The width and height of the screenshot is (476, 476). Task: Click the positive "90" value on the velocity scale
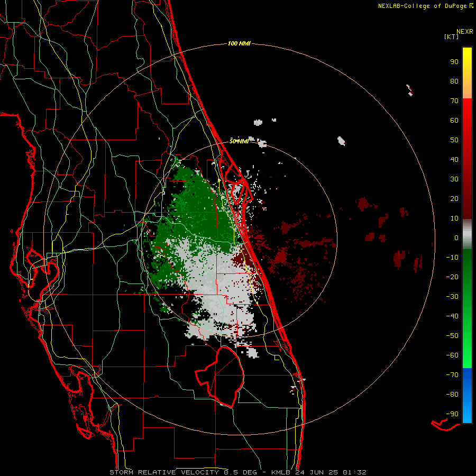click(454, 62)
